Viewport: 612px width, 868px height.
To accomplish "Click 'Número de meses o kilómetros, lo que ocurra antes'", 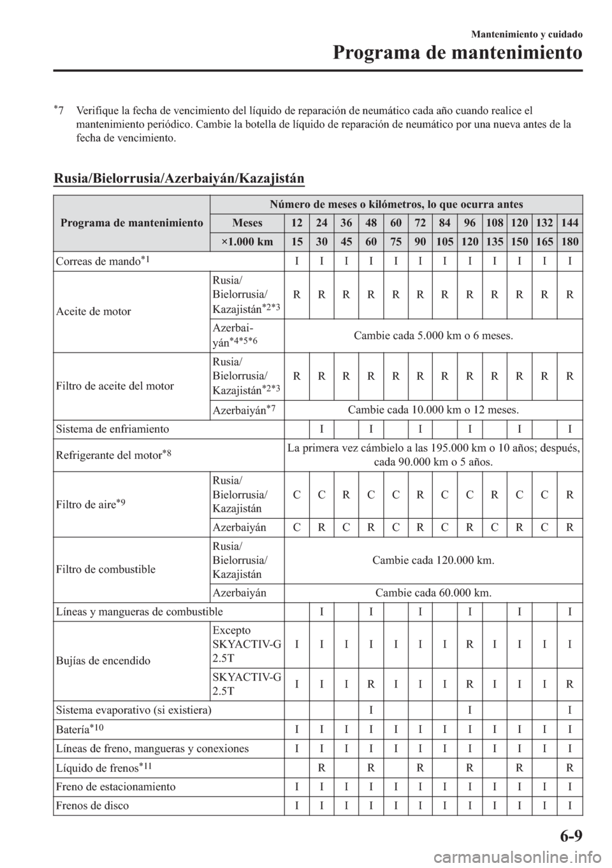I will (396, 205).
